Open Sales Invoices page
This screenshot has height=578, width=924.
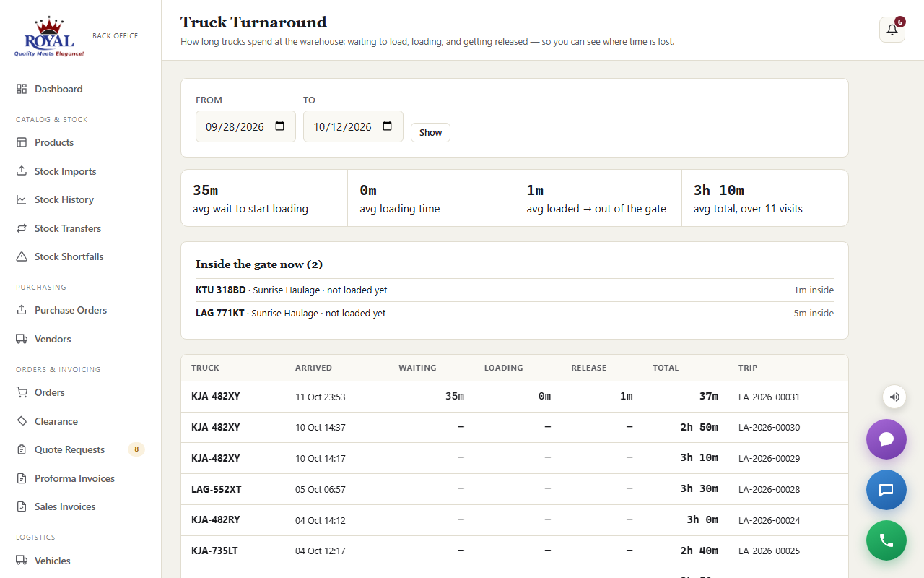65,506
